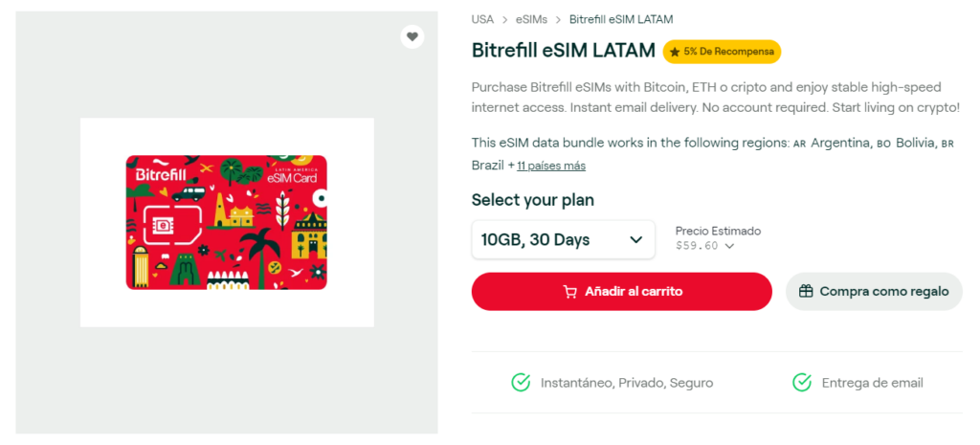
Task: Click the 5% De Recompensa badge
Action: point(722,52)
